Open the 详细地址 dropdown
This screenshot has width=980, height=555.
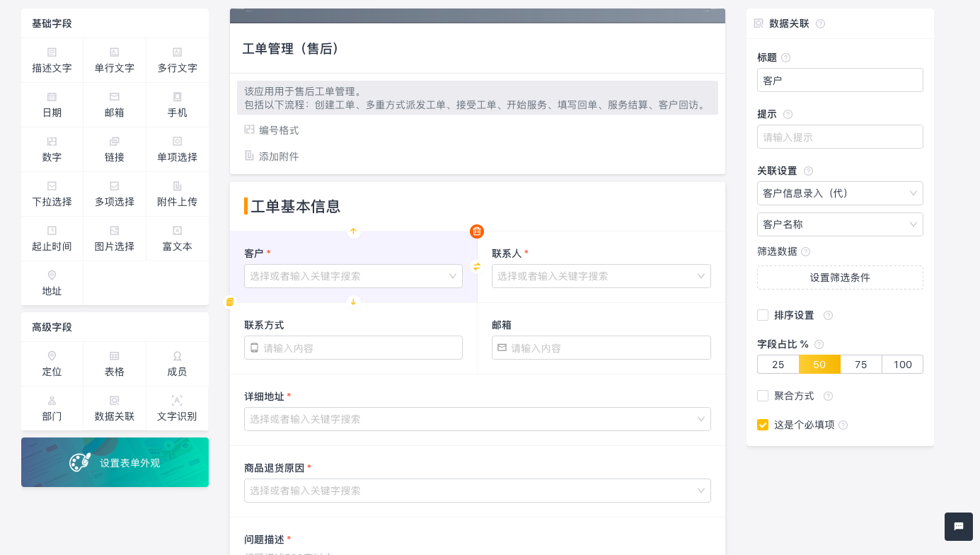point(478,419)
